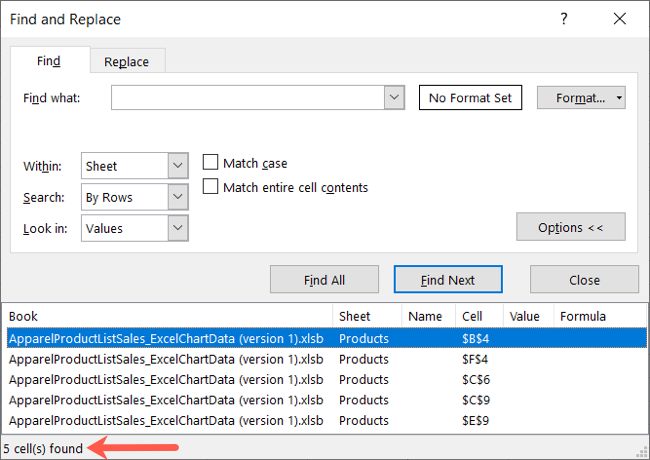Click the Close button

pyautogui.click(x=584, y=280)
